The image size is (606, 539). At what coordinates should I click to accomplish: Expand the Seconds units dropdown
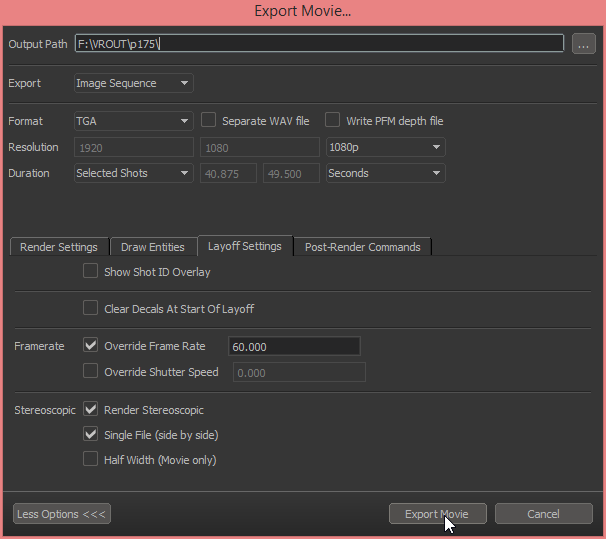pos(385,173)
